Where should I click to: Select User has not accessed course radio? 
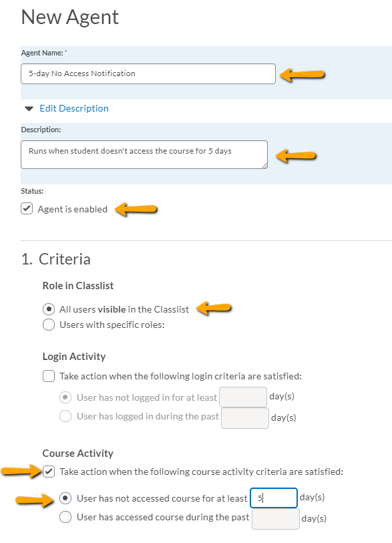click(x=65, y=498)
